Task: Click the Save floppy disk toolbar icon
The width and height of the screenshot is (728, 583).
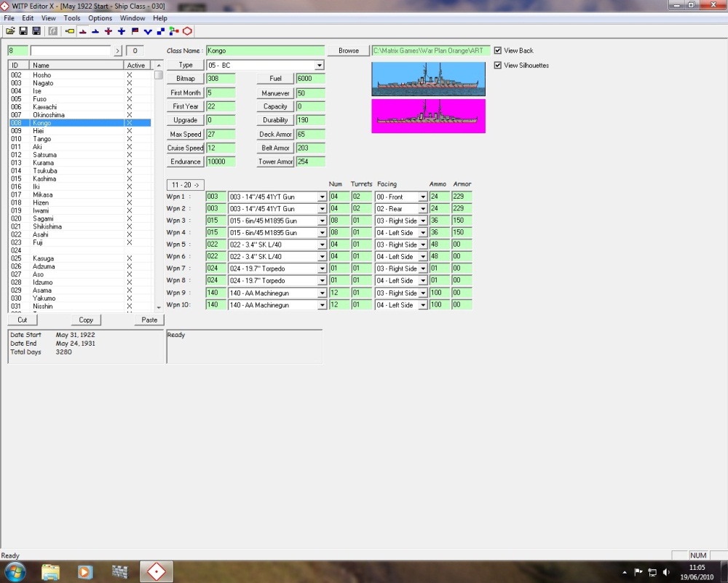Action: [23, 31]
